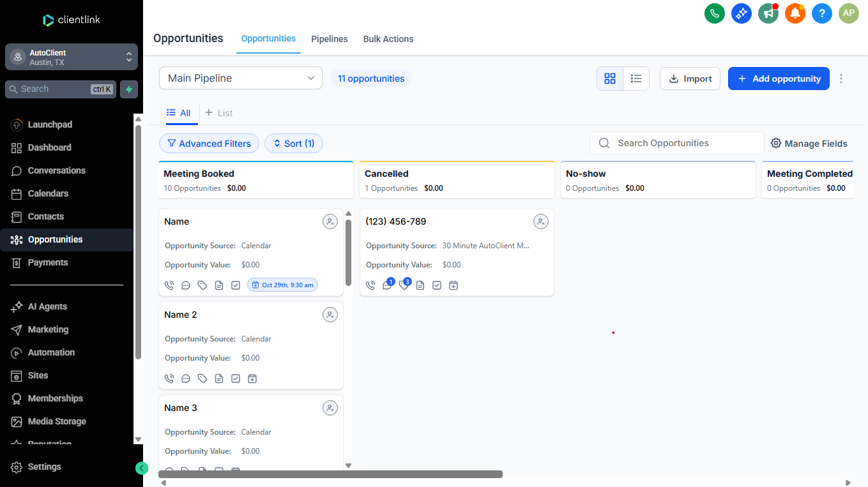Click the tag icon on Name 2 card

[202, 378]
